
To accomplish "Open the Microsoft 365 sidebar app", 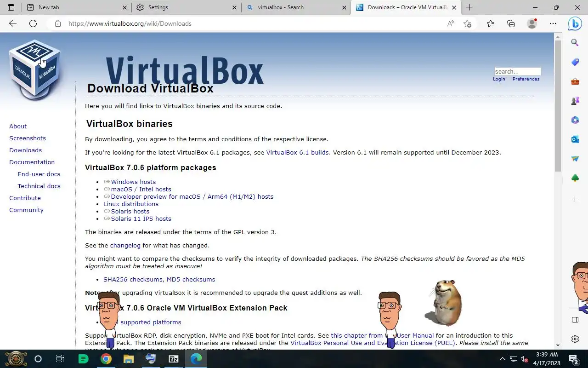I will click(x=575, y=120).
